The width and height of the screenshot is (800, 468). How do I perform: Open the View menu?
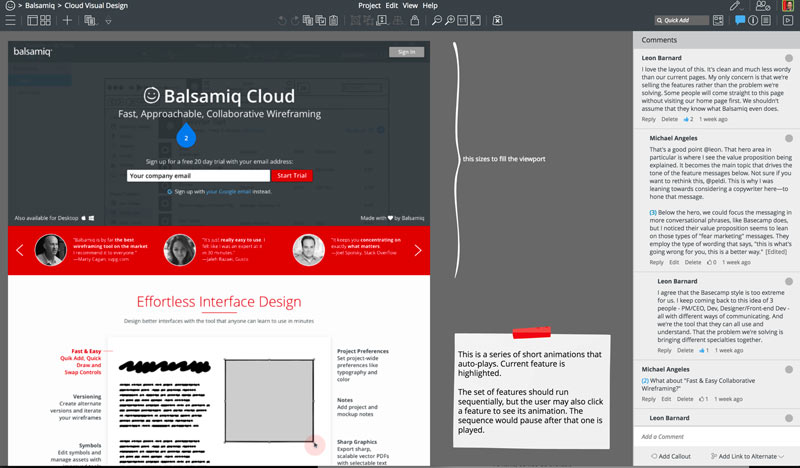pyautogui.click(x=410, y=6)
